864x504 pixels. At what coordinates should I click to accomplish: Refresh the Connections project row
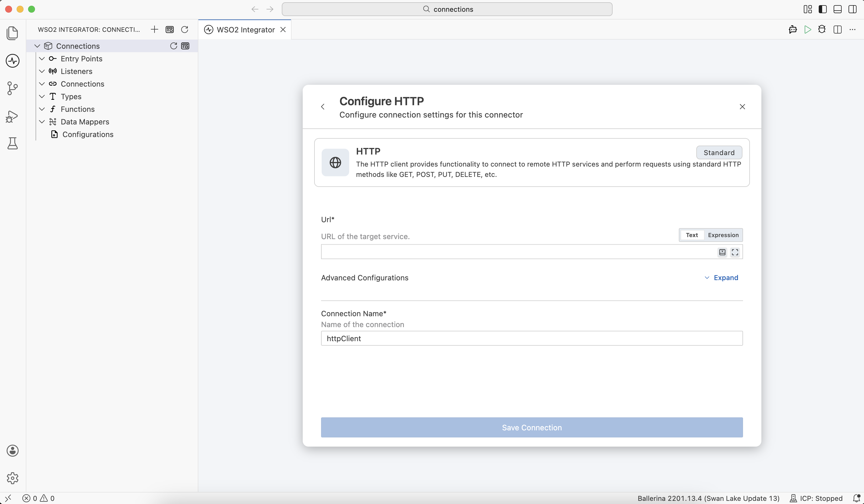(x=173, y=46)
